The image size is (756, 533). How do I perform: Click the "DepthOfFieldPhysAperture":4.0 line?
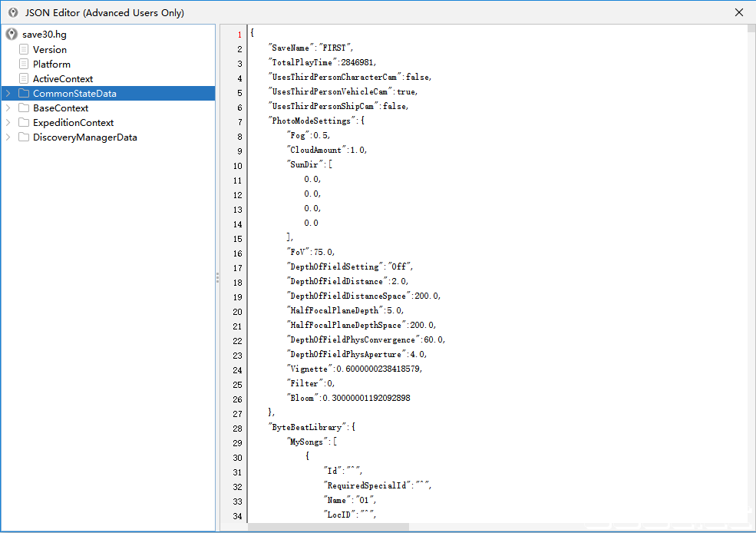(357, 354)
